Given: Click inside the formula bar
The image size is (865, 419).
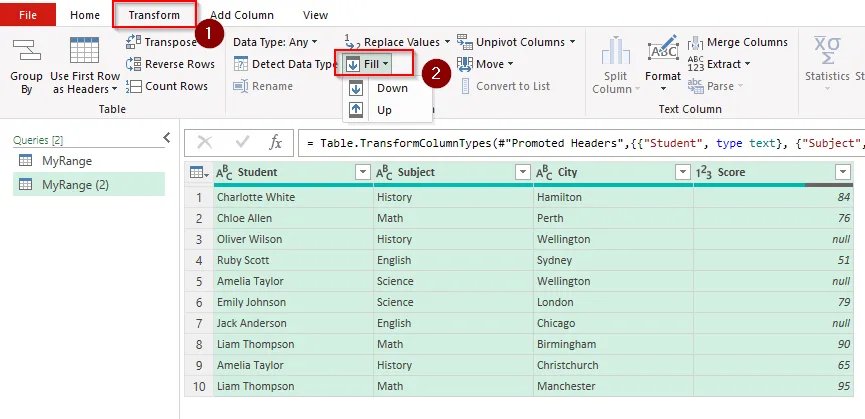Looking at the screenshot, I should click(581, 143).
